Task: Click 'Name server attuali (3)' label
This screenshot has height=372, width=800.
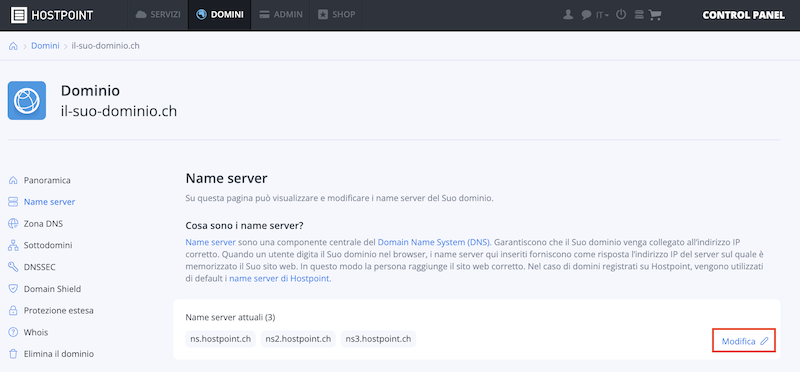Action: (x=231, y=317)
